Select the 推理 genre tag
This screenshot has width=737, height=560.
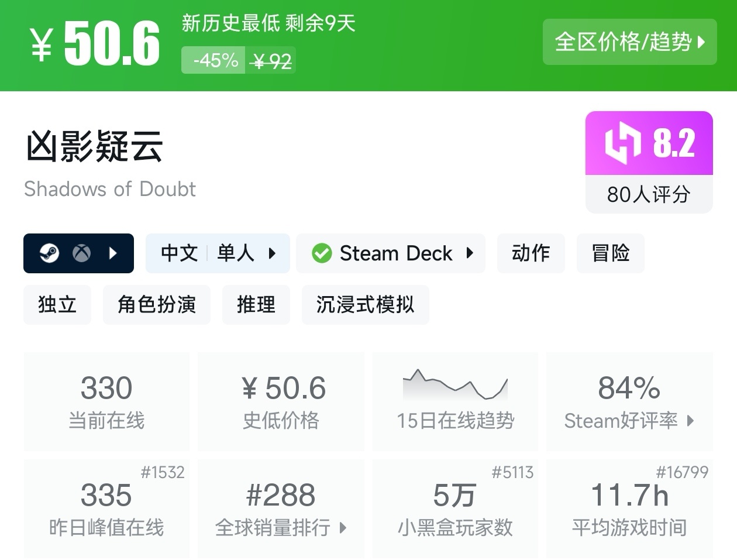pos(256,305)
